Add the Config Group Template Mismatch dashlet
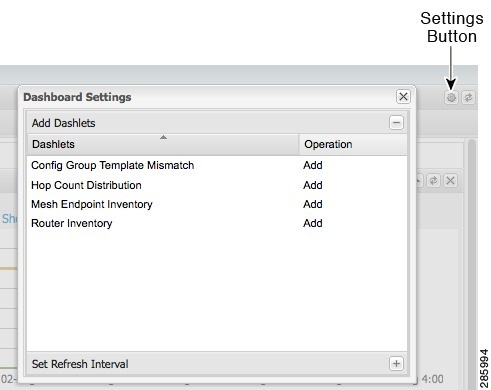This screenshot has width=491, height=390. [313, 165]
